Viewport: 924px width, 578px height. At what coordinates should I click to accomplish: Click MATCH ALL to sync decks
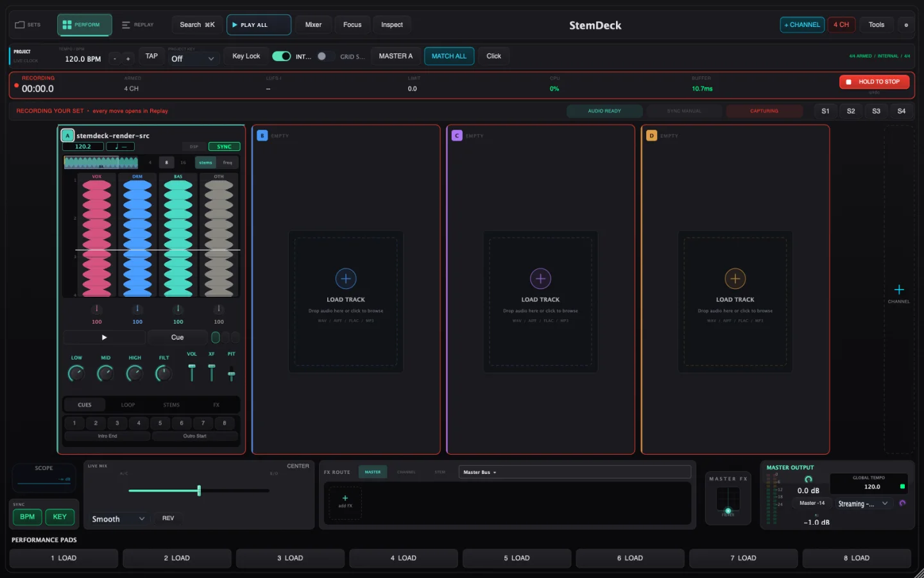pyautogui.click(x=449, y=57)
